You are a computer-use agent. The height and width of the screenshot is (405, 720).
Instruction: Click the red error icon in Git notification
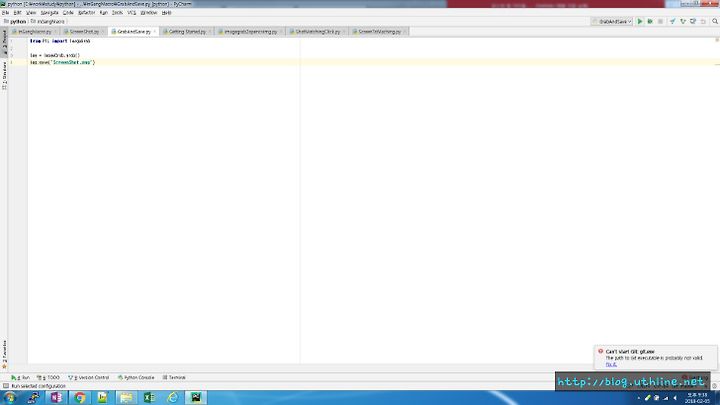[x=600, y=351]
